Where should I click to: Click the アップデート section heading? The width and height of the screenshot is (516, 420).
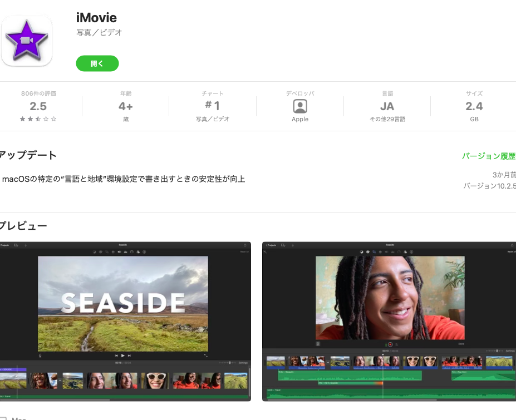click(x=28, y=155)
